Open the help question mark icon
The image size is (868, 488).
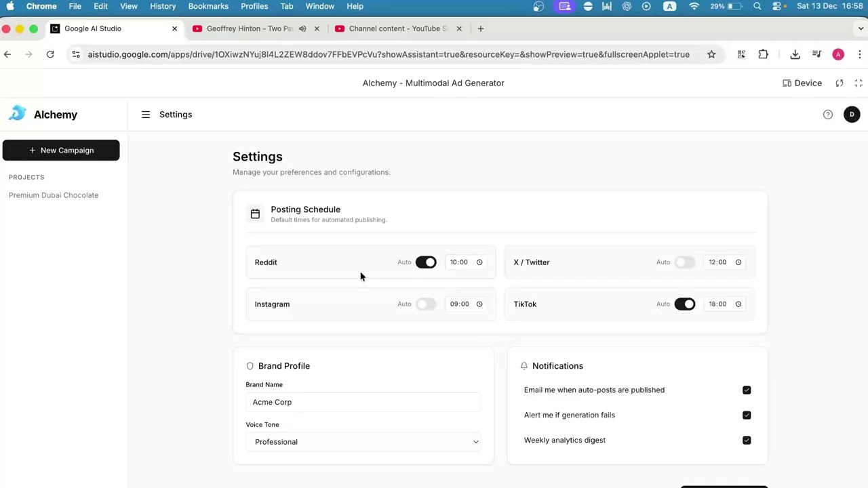[828, 115]
